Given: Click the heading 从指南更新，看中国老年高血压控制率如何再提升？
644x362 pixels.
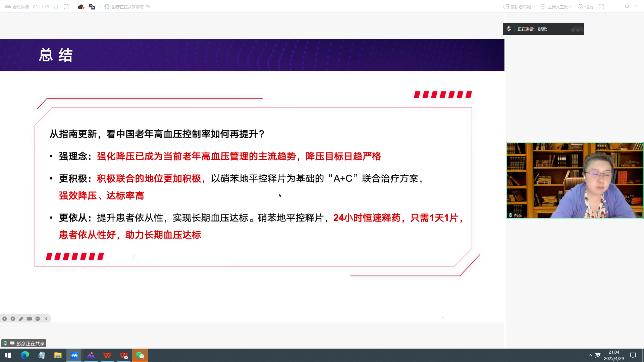Looking at the screenshot, I should pyautogui.click(x=157, y=134).
